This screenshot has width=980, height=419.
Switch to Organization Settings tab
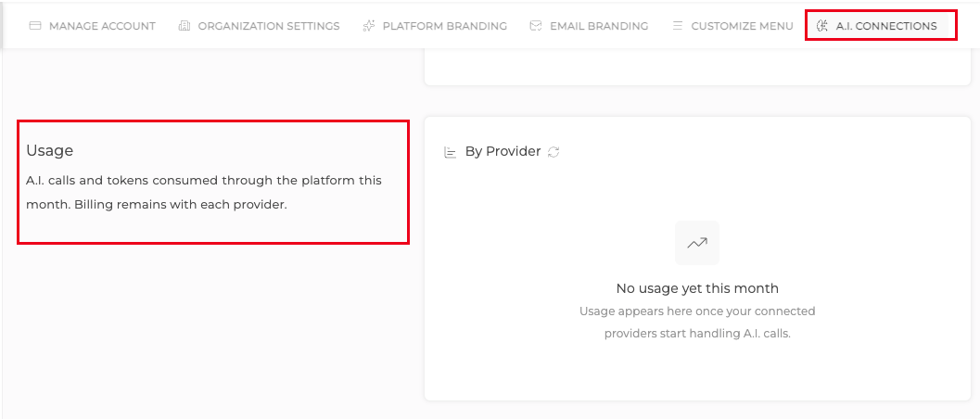[259, 26]
